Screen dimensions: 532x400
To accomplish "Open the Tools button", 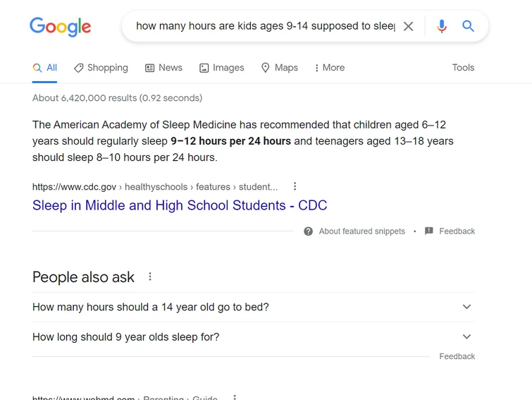I will tap(463, 68).
